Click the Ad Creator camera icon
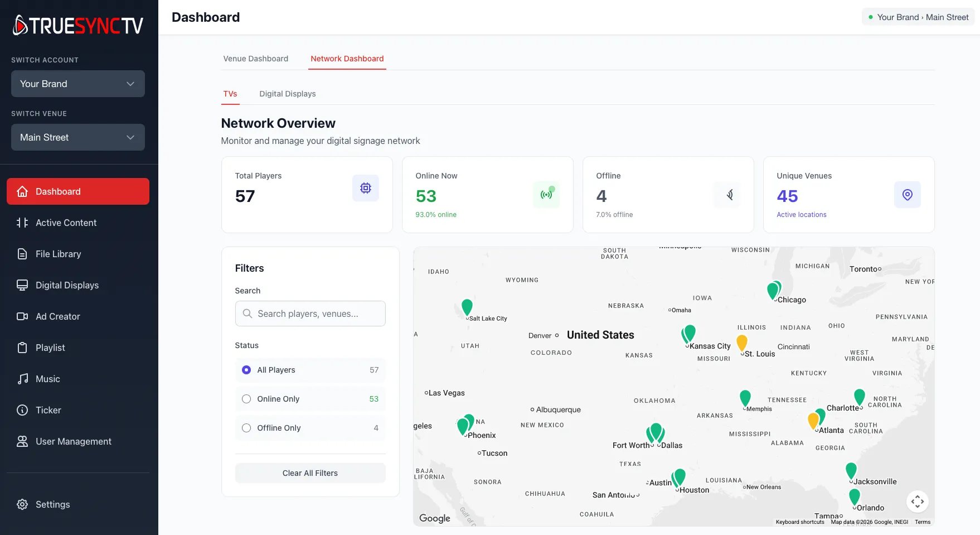The width and height of the screenshot is (980, 535). click(22, 316)
